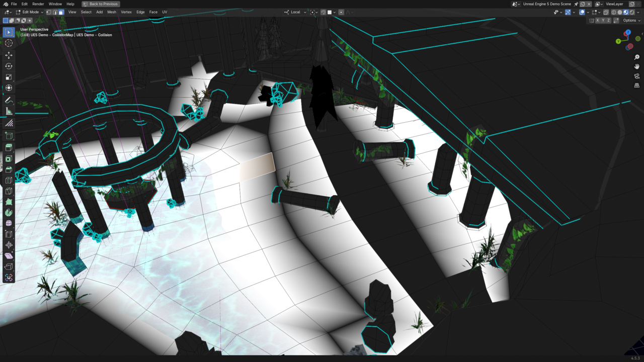Activate the Edge Slide tool
Image resolution: width=644 pixels, height=362 pixels.
9,234
